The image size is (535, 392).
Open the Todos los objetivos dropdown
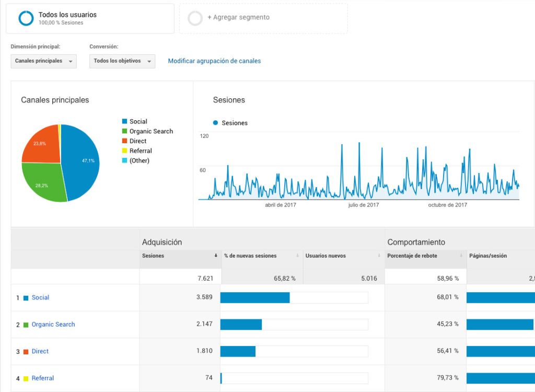122,61
